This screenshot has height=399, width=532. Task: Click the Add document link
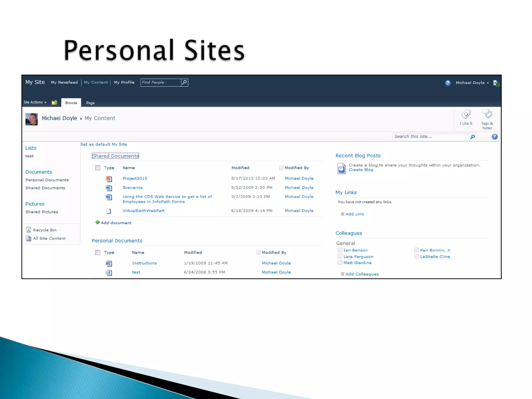point(116,223)
